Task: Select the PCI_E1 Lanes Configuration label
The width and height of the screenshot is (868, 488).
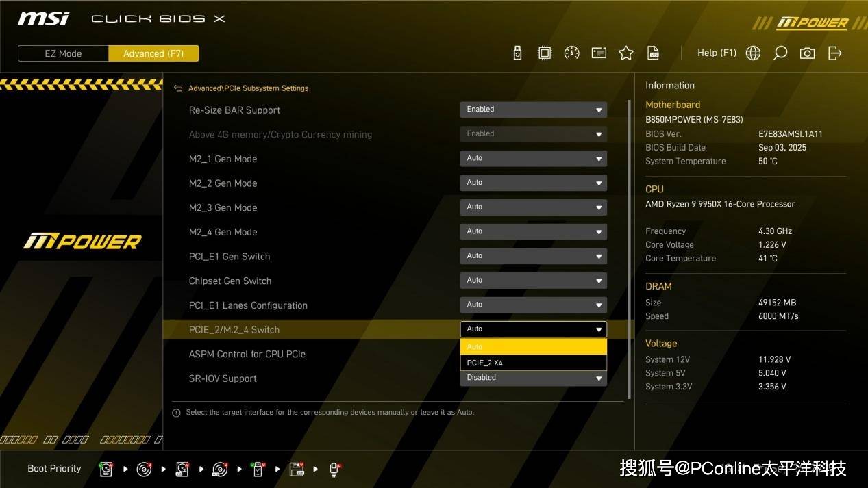Action: [248, 305]
